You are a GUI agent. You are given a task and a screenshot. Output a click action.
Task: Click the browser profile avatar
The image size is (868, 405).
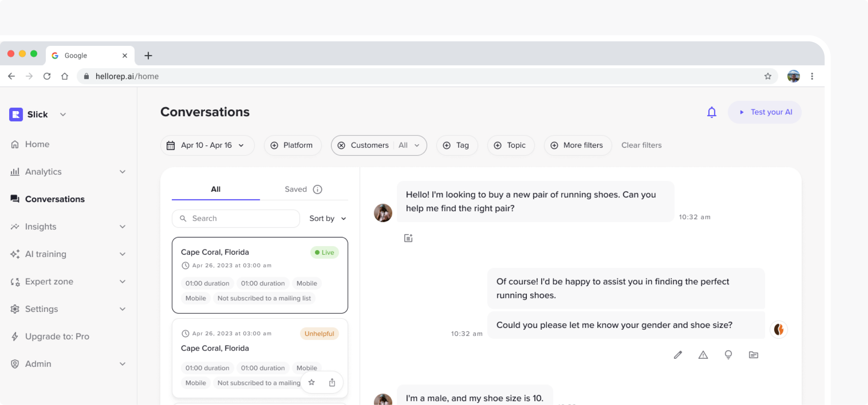(794, 76)
